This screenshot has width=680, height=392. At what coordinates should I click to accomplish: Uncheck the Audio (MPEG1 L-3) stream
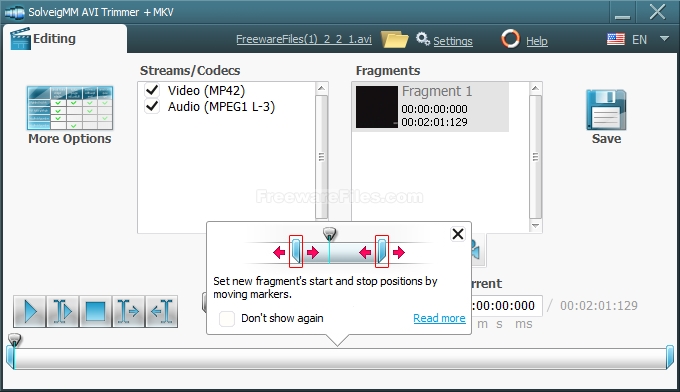[x=152, y=106]
